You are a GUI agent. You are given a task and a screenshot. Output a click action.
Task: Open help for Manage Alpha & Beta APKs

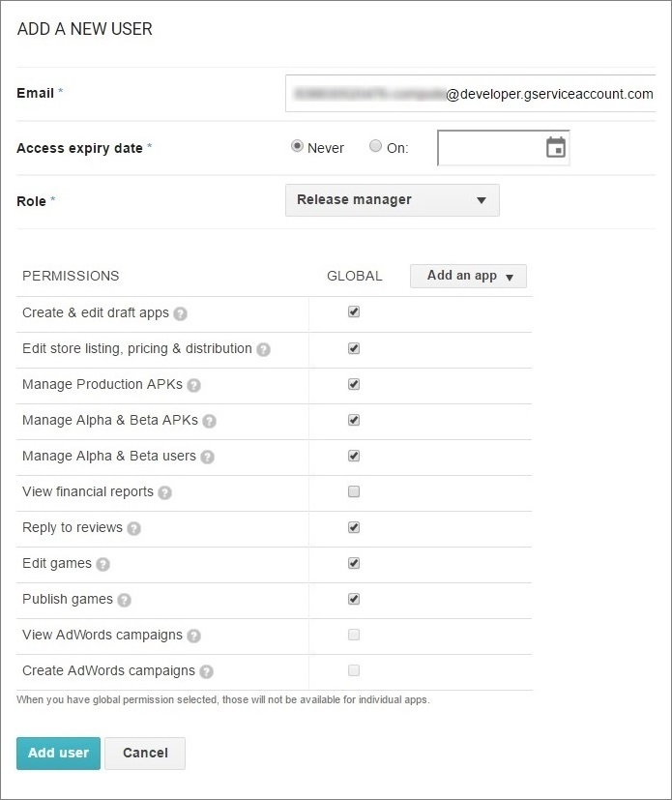pos(209,421)
